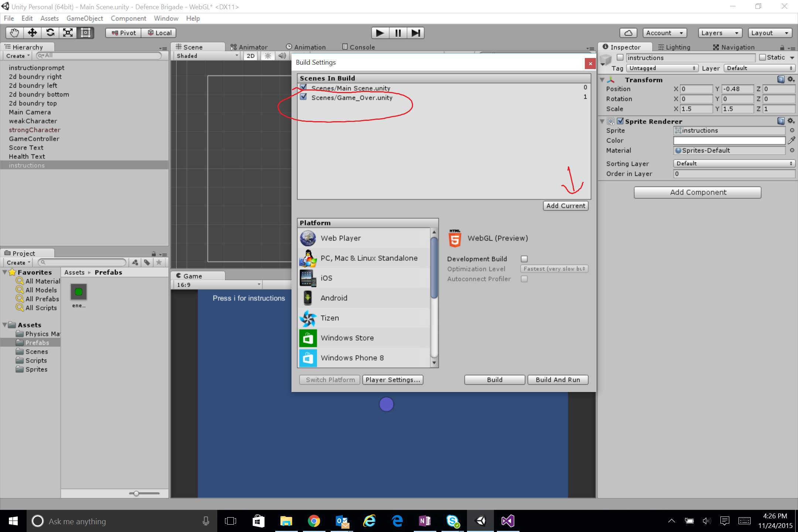Open 16:9 aspect ratio dropdown
Screen dimensions: 798x532
[x=218, y=285]
